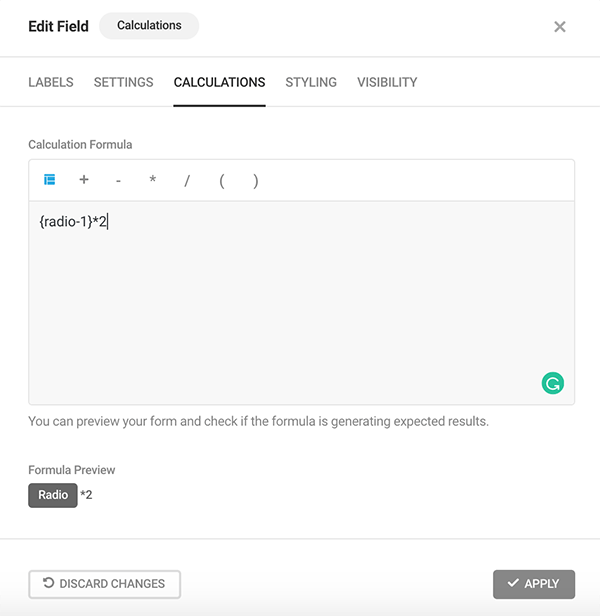Image resolution: width=600 pixels, height=616 pixels.
Task: Insert the division slash operator
Action: tap(187, 181)
